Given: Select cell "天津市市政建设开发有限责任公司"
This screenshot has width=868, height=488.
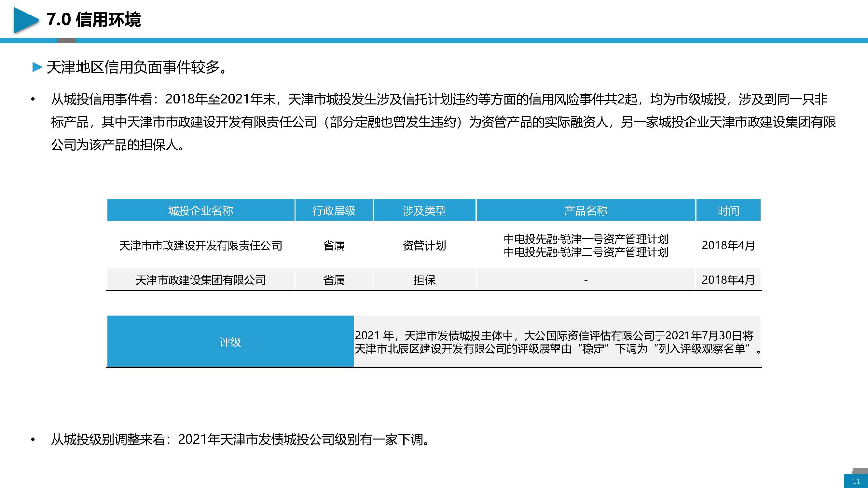Looking at the screenshot, I should point(201,246).
